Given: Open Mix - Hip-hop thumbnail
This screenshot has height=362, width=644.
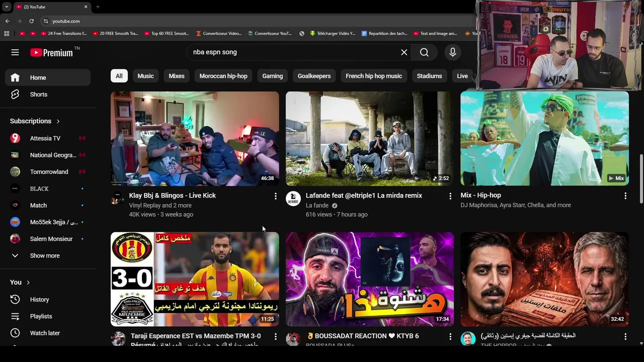Looking at the screenshot, I should [x=544, y=138].
